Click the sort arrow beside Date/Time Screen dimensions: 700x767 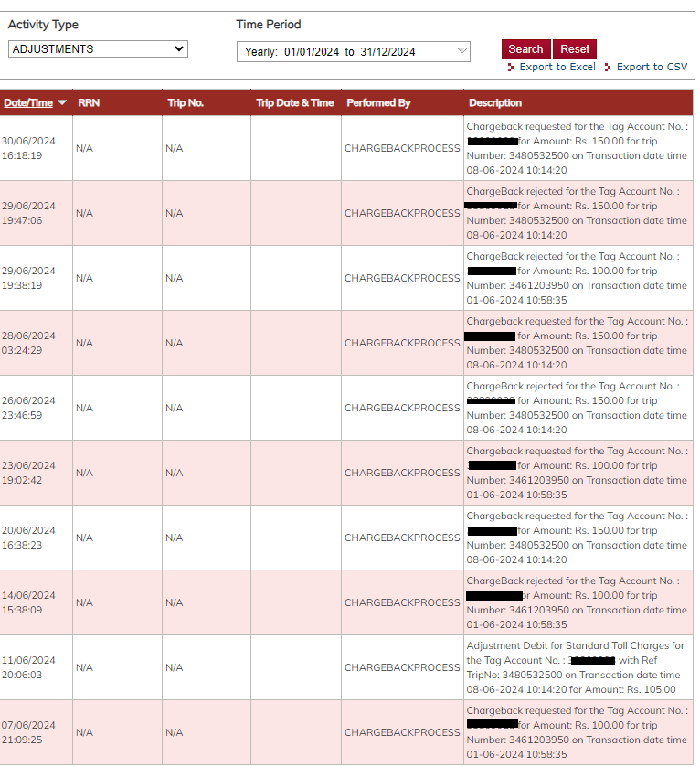(x=62, y=102)
